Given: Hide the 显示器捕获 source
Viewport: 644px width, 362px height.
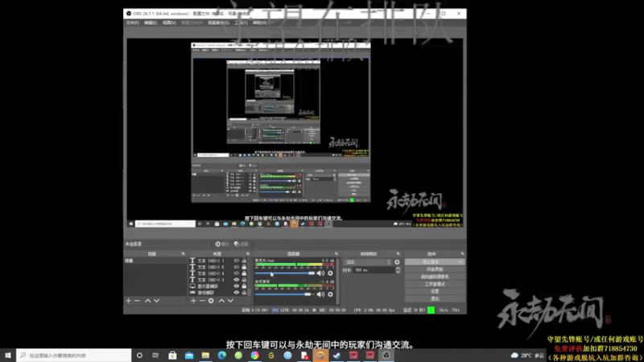Looking at the screenshot, I should click(236, 286).
